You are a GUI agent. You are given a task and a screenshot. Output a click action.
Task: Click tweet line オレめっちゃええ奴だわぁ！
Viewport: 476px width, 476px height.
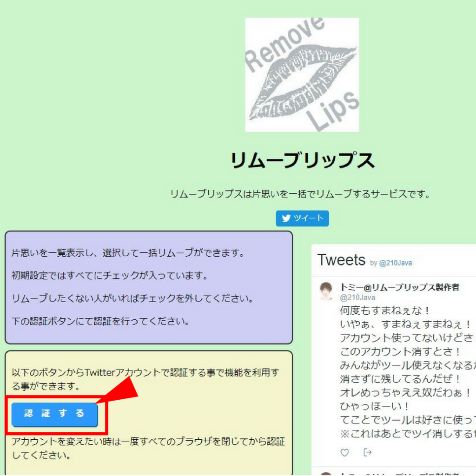405,392
